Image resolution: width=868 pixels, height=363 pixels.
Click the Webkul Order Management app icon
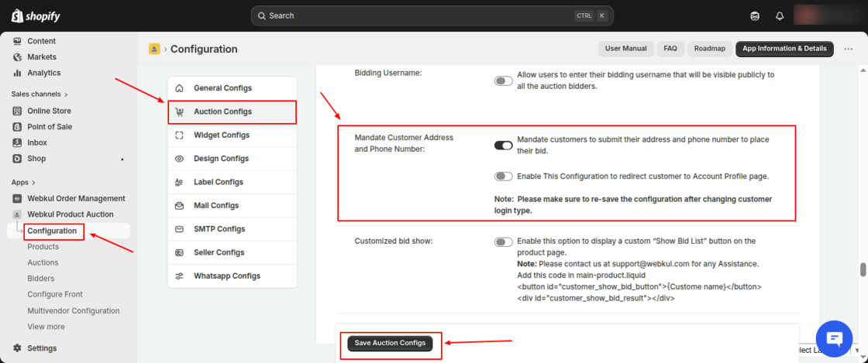click(x=17, y=198)
